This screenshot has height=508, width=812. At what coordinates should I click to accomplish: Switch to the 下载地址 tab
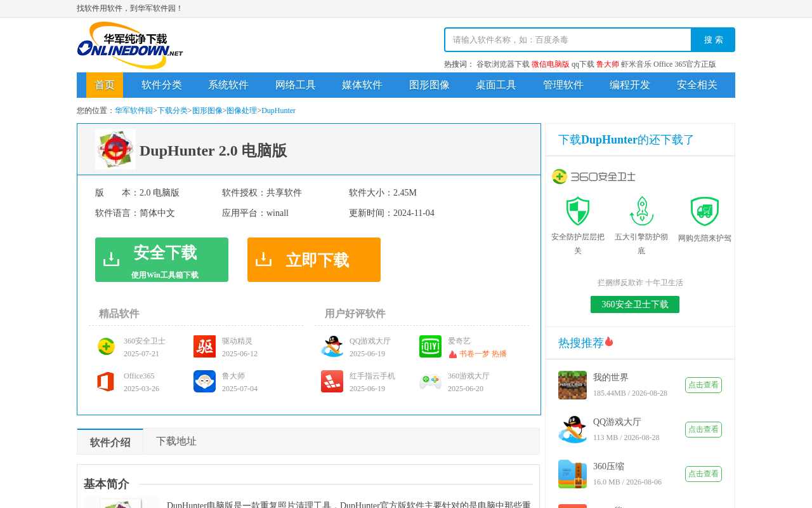[x=176, y=441]
